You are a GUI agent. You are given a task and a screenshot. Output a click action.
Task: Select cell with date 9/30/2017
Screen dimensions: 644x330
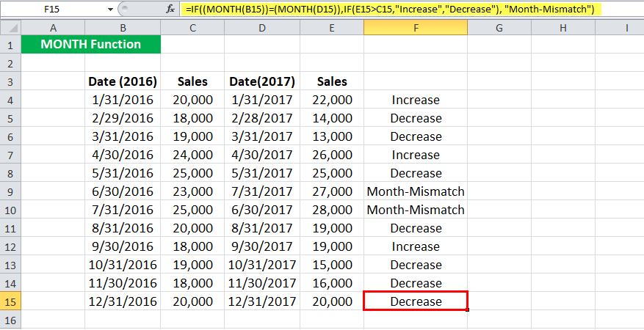tap(262, 246)
